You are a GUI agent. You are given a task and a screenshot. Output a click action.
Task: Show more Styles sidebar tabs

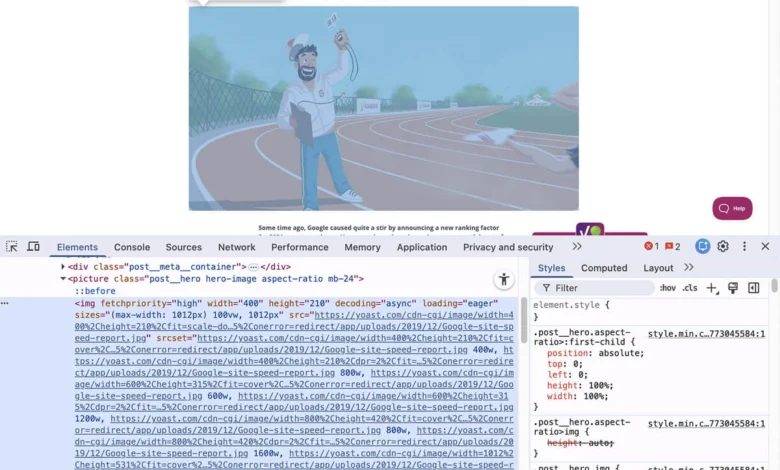689,268
